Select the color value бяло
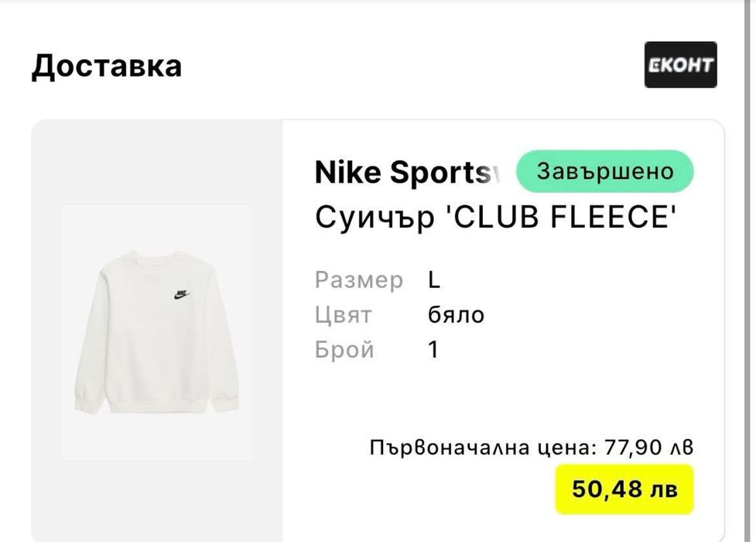756x542 pixels. click(x=456, y=315)
